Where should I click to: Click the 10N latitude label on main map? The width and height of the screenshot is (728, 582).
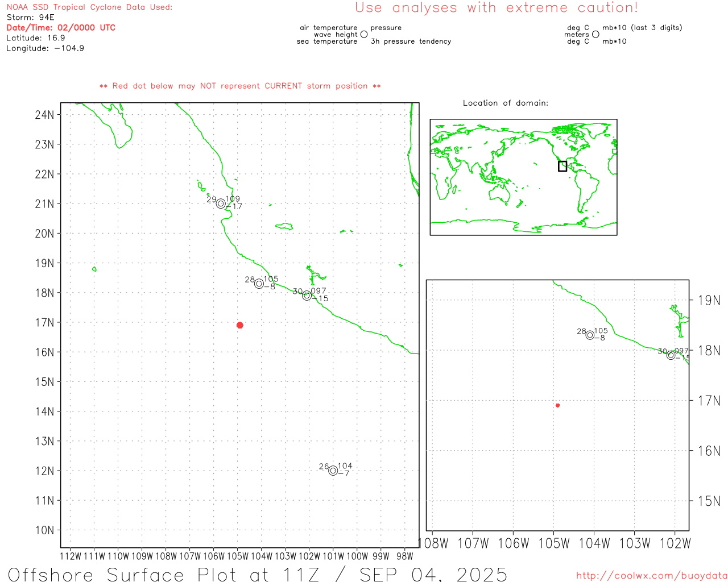point(44,530)
